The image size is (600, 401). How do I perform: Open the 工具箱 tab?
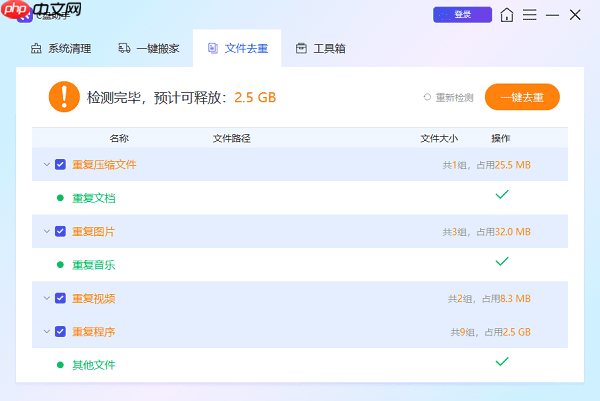pyautogui.click(x=321, y=49)
